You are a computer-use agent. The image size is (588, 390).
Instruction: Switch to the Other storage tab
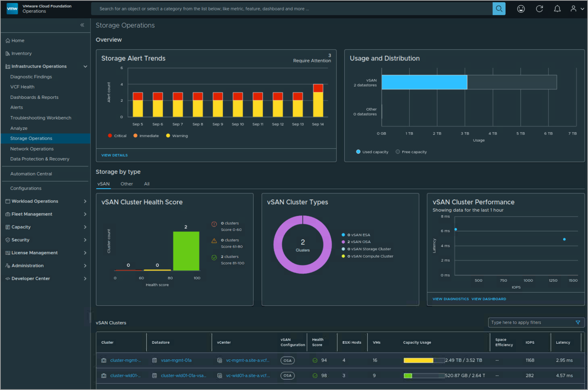tap(127, 184)
